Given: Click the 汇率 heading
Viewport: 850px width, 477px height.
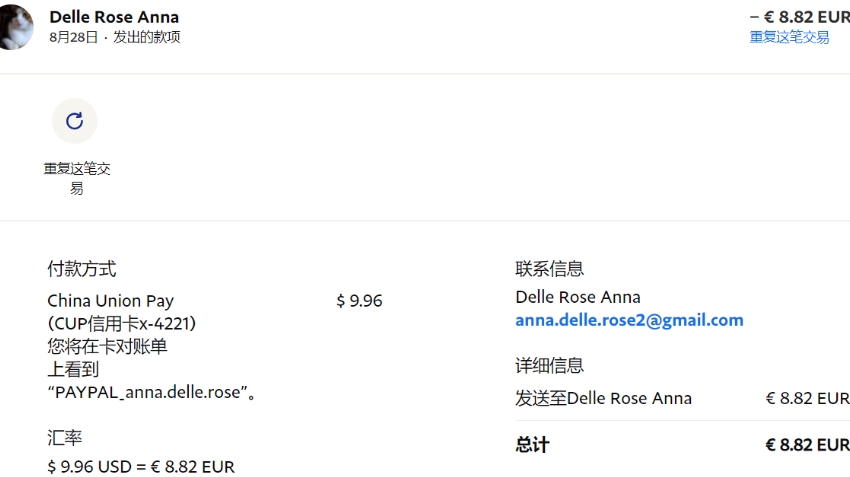Looking at the screenshot, I should coord(64,437).
